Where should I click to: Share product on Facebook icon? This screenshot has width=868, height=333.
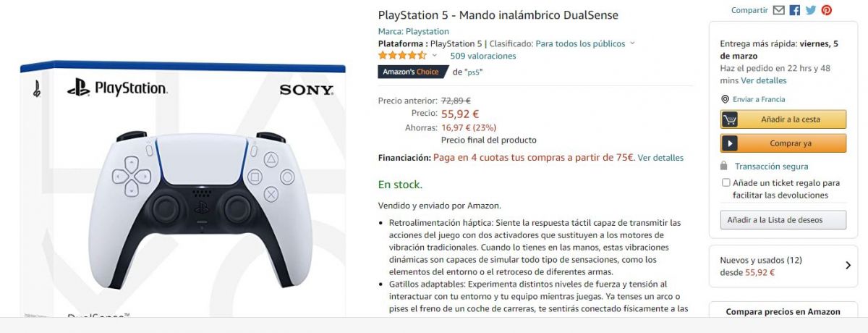tap(794, 10)
